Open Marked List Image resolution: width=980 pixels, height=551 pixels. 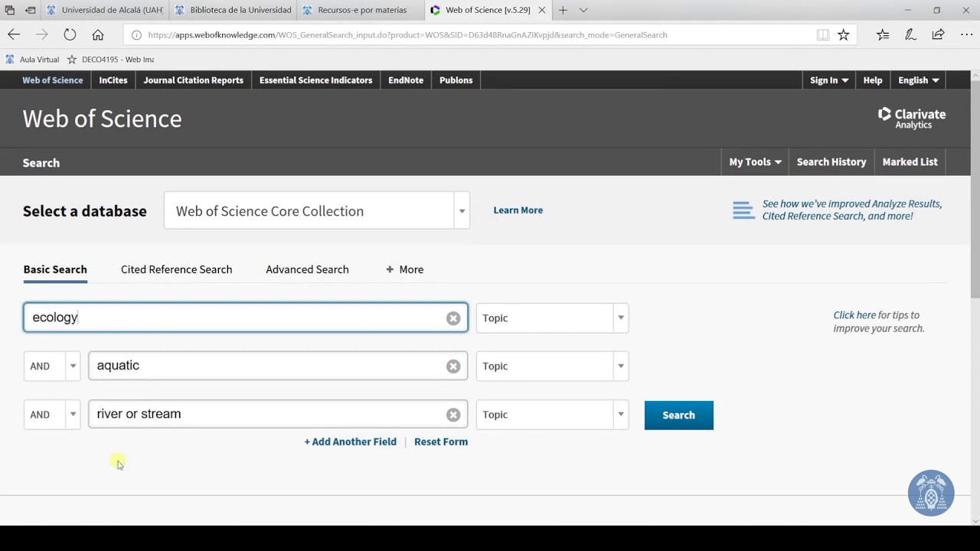pyautogui.click(x=910, y=161)
